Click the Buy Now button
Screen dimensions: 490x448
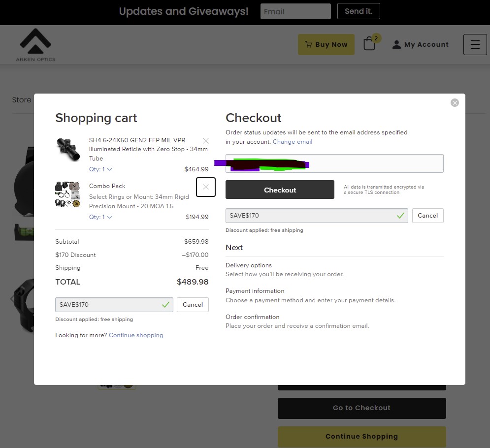pos(326,44)
